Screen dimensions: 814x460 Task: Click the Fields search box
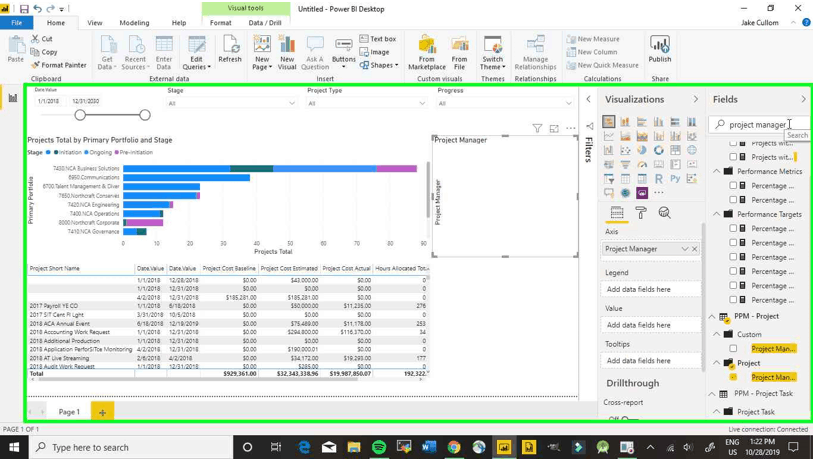coord(758,125)
